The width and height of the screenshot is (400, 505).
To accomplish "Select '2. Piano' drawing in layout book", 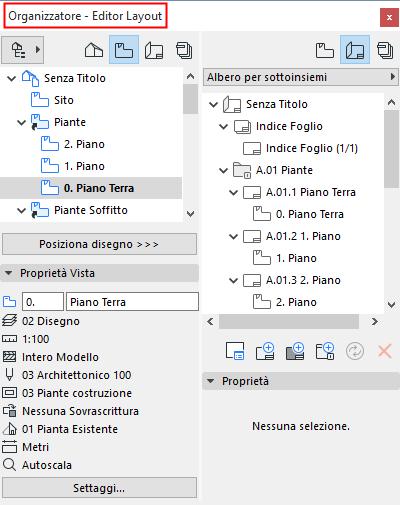I will click(285, 302).
